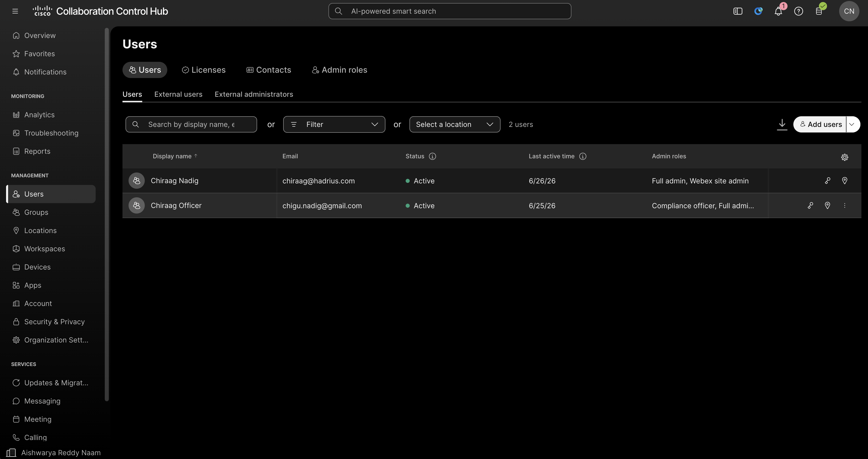Click key icon in Chiraag Nadig row
Screen dimensions: 868x459
[x=828, y=181]
